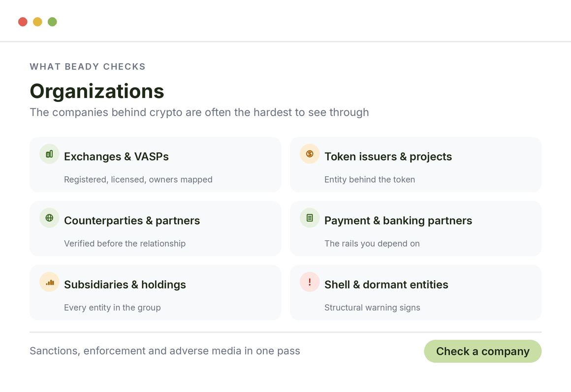
Task: Open the Subsidiaries & holdings card title
Action: 125,285
